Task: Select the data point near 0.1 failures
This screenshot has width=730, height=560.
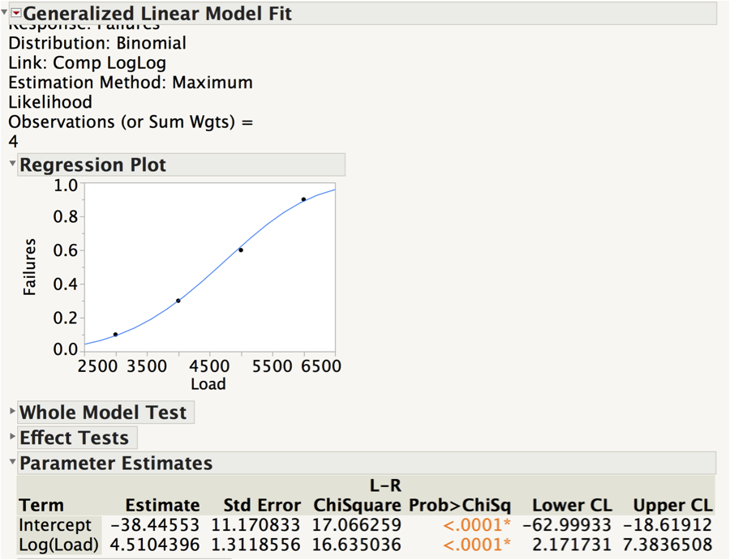Action: point(115,334)
